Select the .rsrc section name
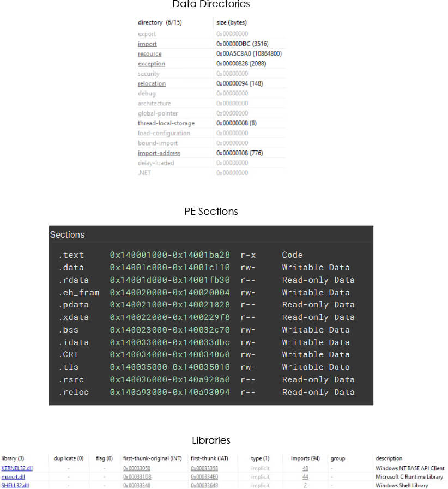This screenshot has width=448, height=489. (x=71, y=379)
